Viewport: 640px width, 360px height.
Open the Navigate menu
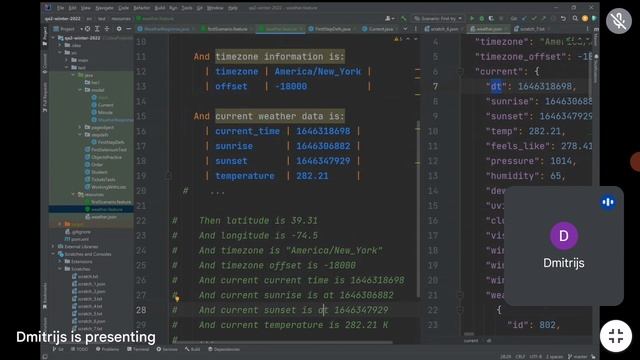tap(104, 8)
